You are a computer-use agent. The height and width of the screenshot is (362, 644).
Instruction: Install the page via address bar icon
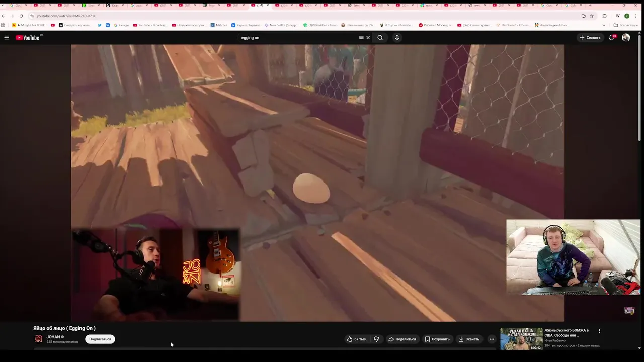(583, 16)
